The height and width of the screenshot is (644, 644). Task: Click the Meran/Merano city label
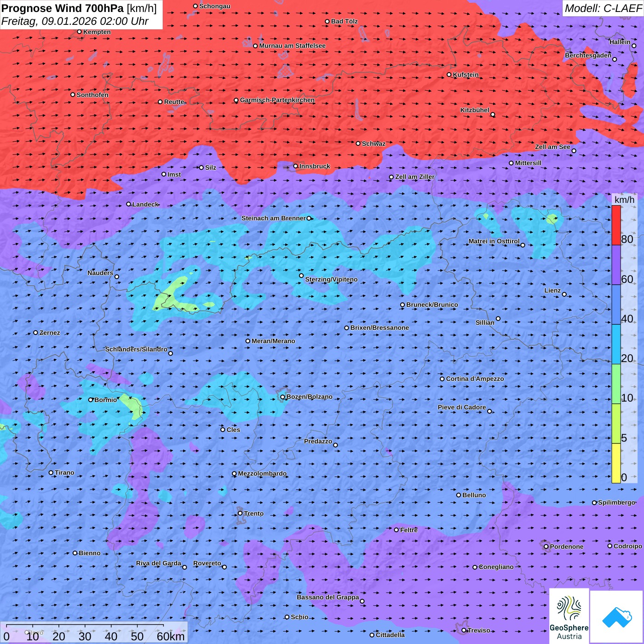point(273,341)
